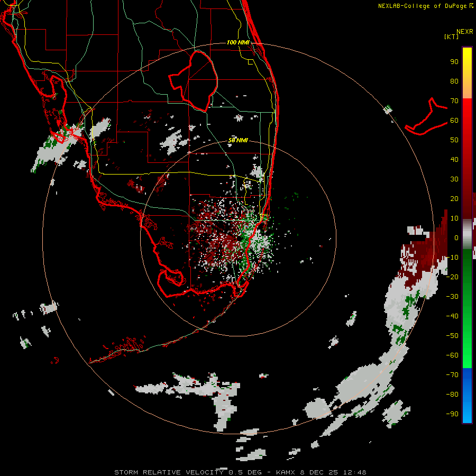476x476 pixels.
Task: Click the NEXR label above color bar
Action: (464, 32)
